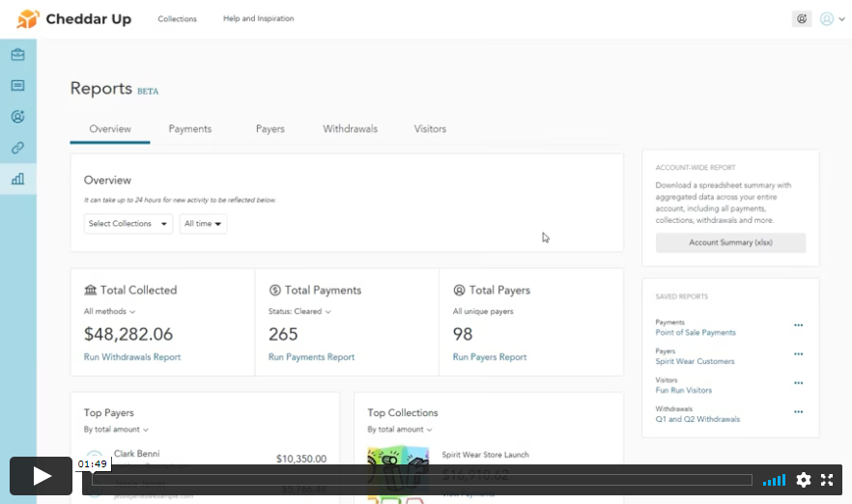
Task: Adjust the video volume bars
Action: (774, 480)
